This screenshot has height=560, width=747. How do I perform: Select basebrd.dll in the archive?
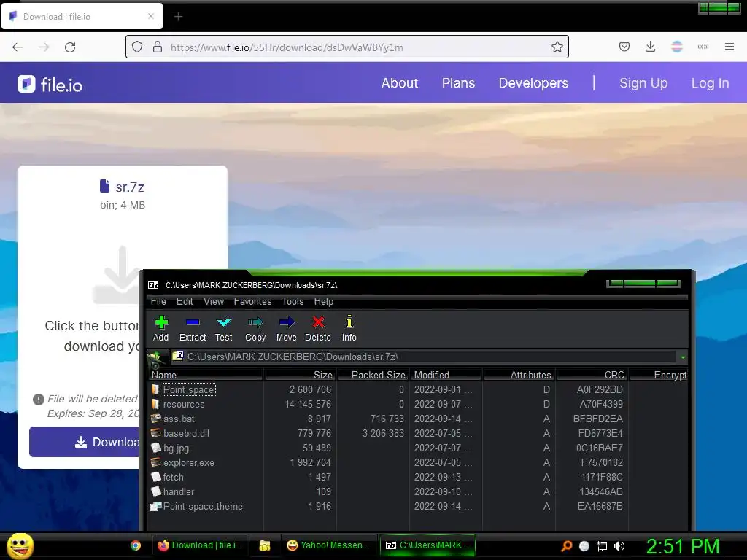[x=186, y=433]
